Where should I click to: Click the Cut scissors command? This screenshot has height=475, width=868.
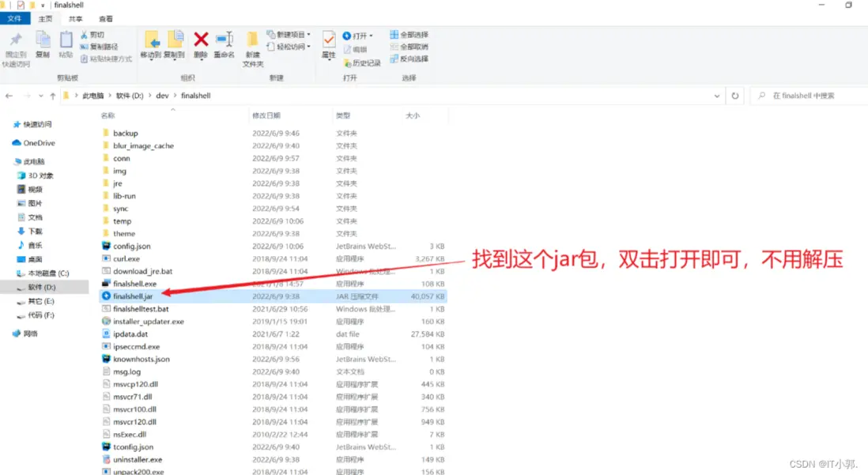click(92, 34)
